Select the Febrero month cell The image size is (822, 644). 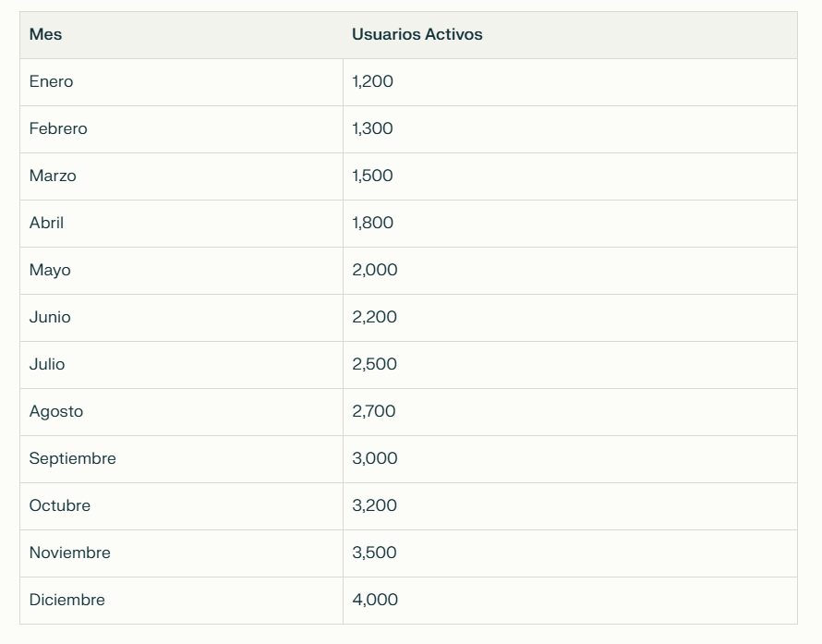pyautogui.click(x=181, y=129)
